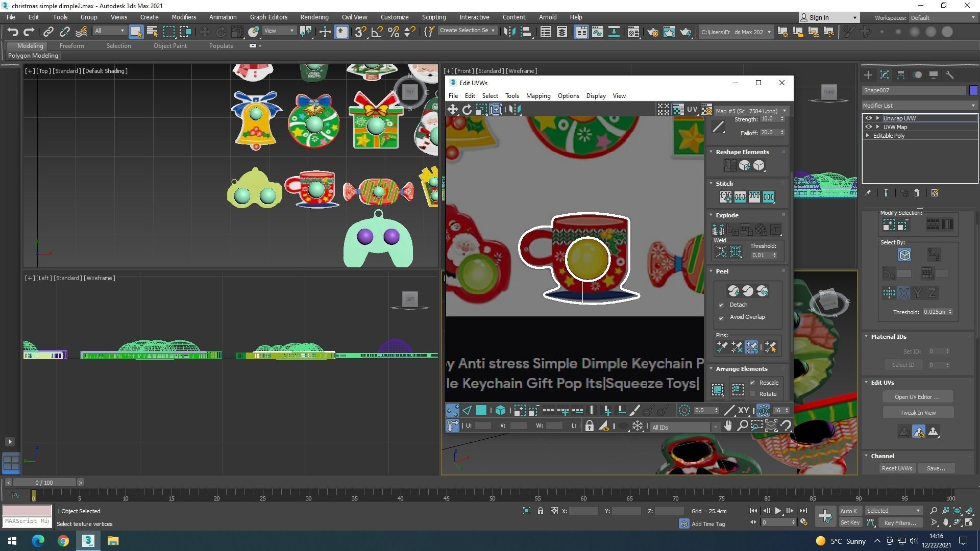Expand the Editable Poly stack entry
980x551 pixels.
[x=868, y=136]
